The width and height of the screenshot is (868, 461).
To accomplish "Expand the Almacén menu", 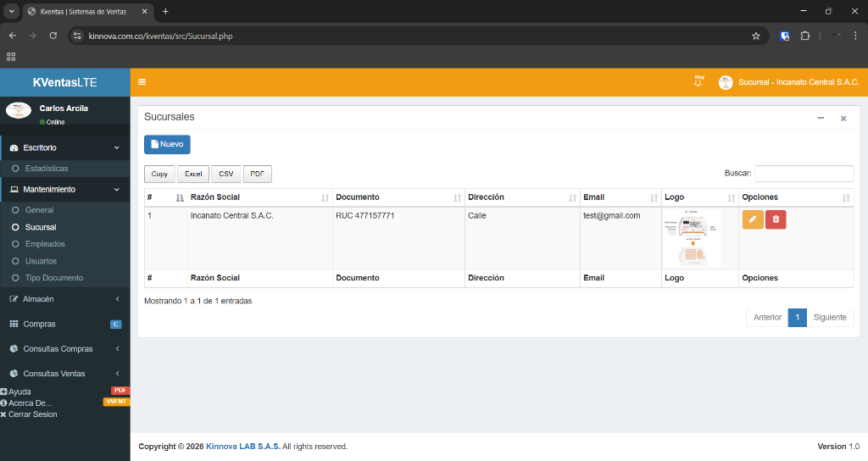I will click(x=65, y=299).
